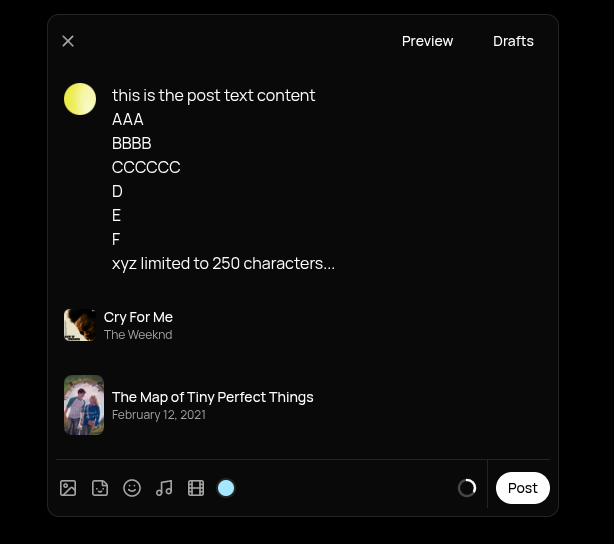
Task: Close the post composer
Action: pos(68,41)
